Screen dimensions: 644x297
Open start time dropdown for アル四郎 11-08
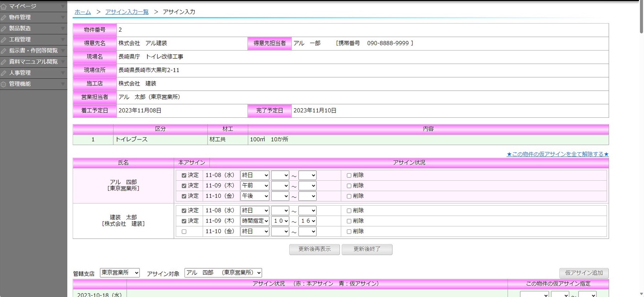280,175
